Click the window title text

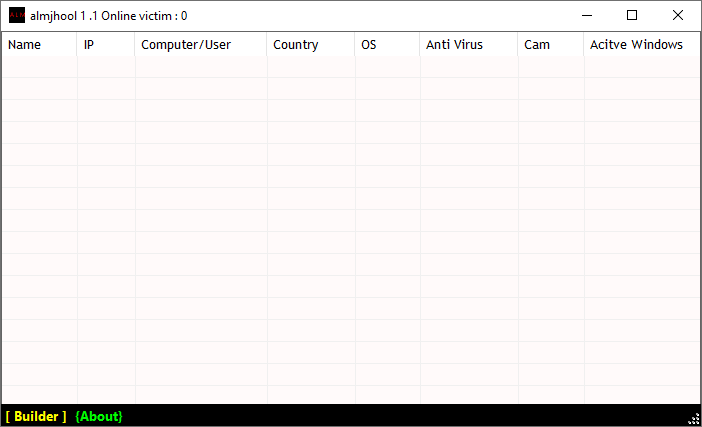point(110,16)
